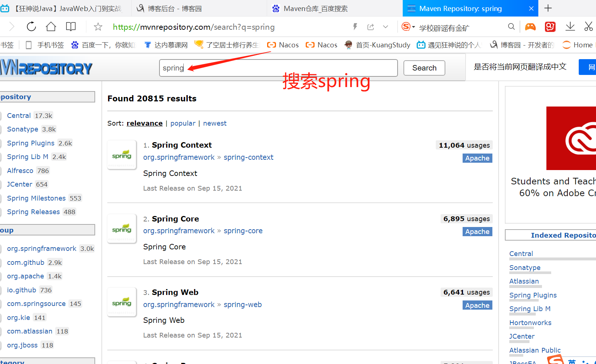Click the Apache license tag for Spring Context

click(x=477, y=158)
